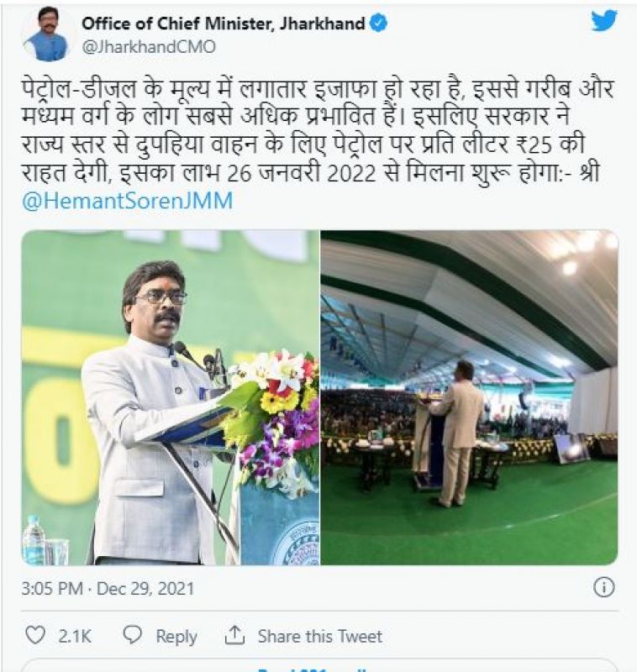Open the tweet info circle icon
637x672 pixels.
coord(604,587)
